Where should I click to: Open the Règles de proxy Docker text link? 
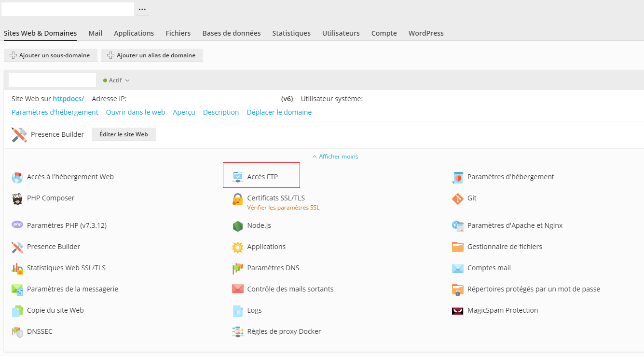click(284, 331)
